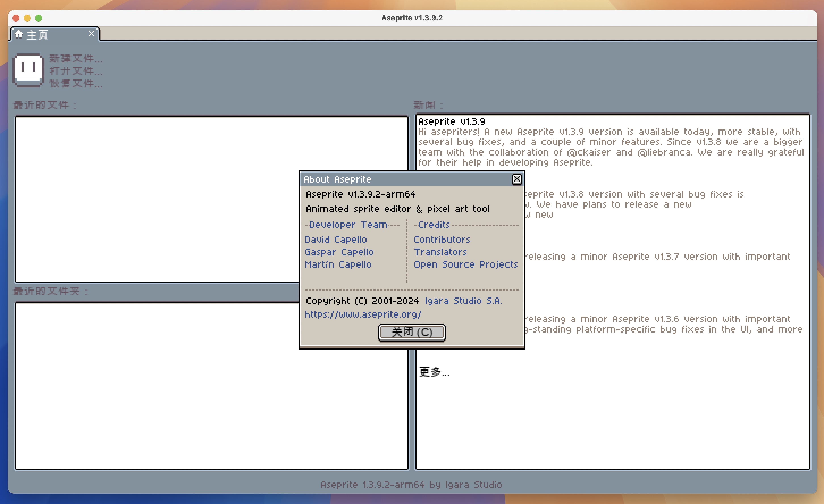This screenshot has width=824, height=504.
Task: Click the 'About Aseprite' dialog title bar
Action: pyautogui.click(x=405, y=180)
